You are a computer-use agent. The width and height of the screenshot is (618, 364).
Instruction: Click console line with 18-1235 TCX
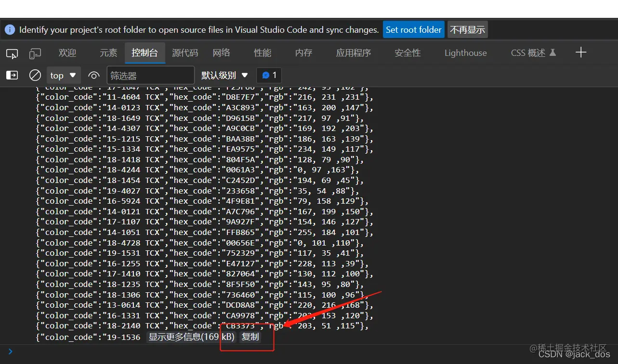coord(200,284)
